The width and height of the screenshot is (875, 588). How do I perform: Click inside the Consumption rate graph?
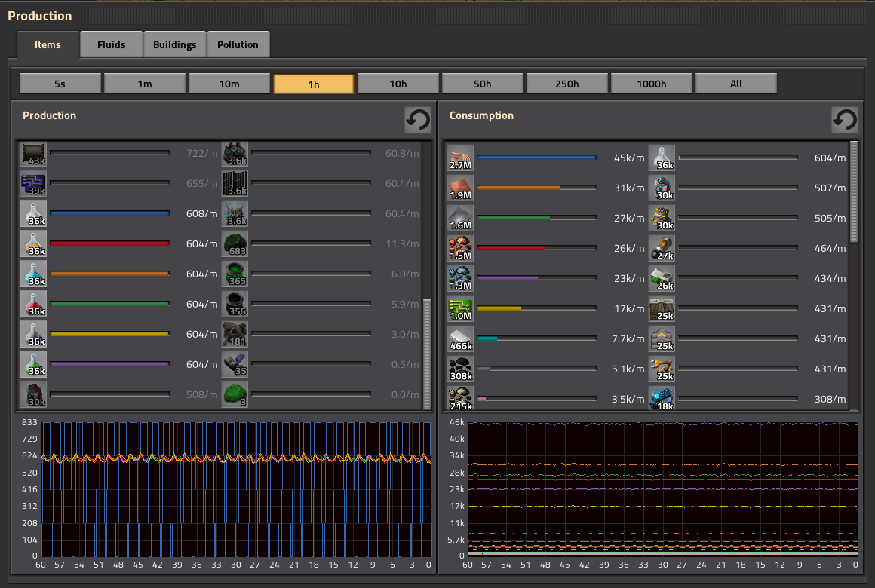[663, 489]
